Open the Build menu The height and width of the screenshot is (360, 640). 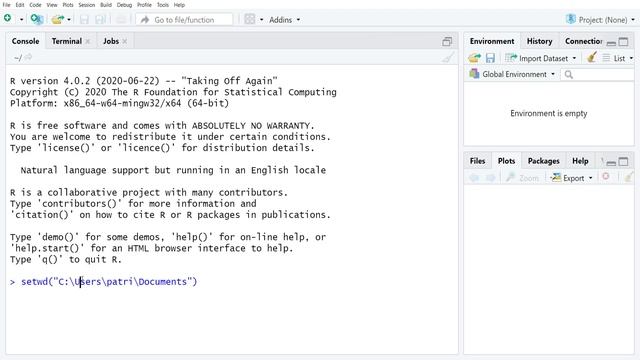click(x=106, y=5)
